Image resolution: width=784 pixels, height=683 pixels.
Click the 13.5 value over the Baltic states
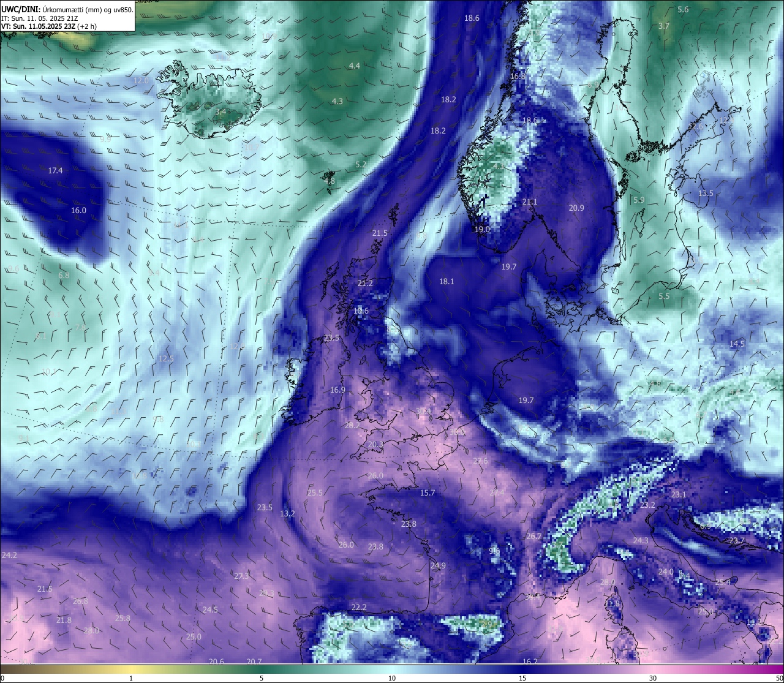tap(706, 193)
